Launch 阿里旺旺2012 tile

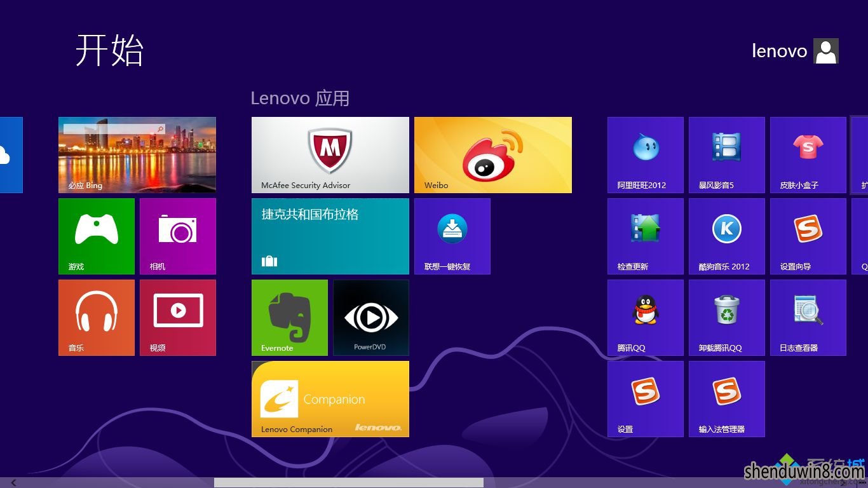coord(646,154)
